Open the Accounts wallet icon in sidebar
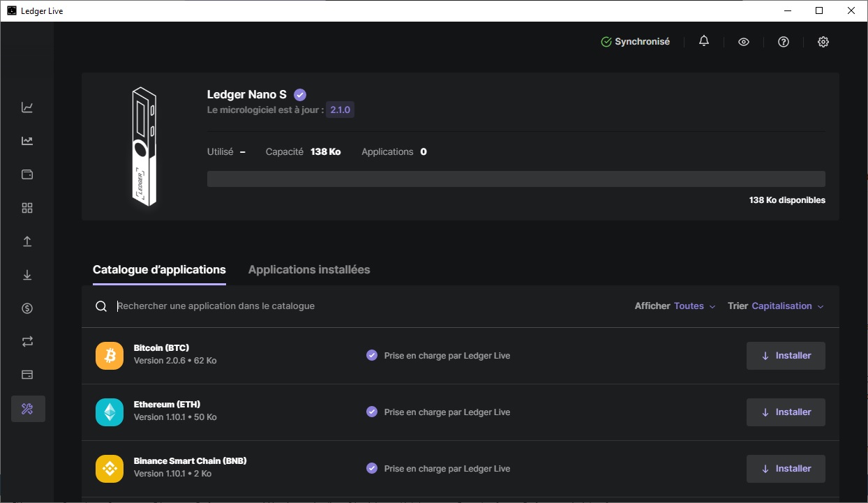Screen dimensions: 868x503 27,174
